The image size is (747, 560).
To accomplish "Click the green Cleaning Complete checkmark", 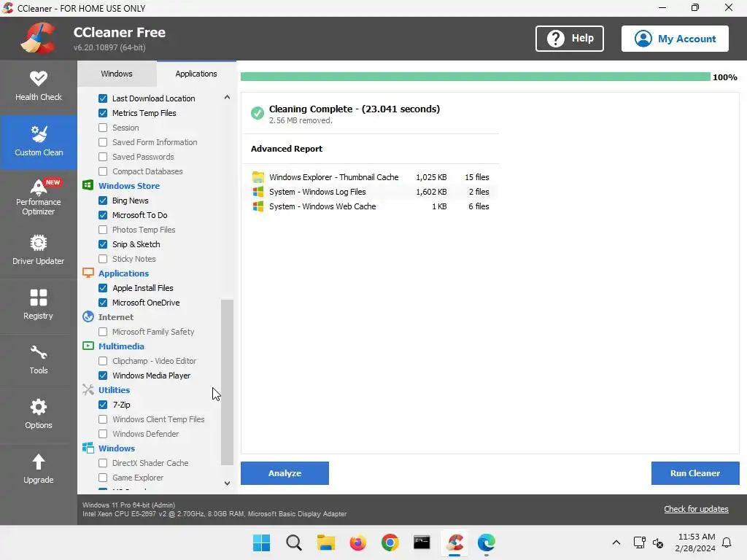I will tap(258, 113).
